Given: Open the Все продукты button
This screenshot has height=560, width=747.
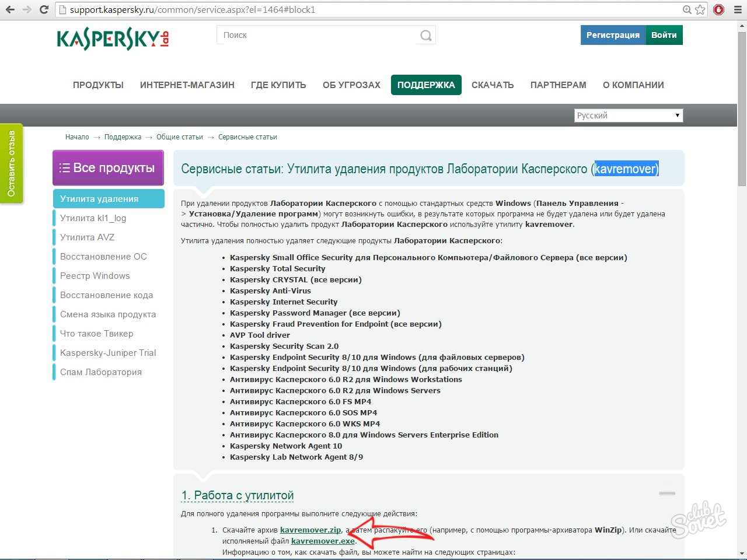Looking at the screenshot, I should [x=108, y=168].
